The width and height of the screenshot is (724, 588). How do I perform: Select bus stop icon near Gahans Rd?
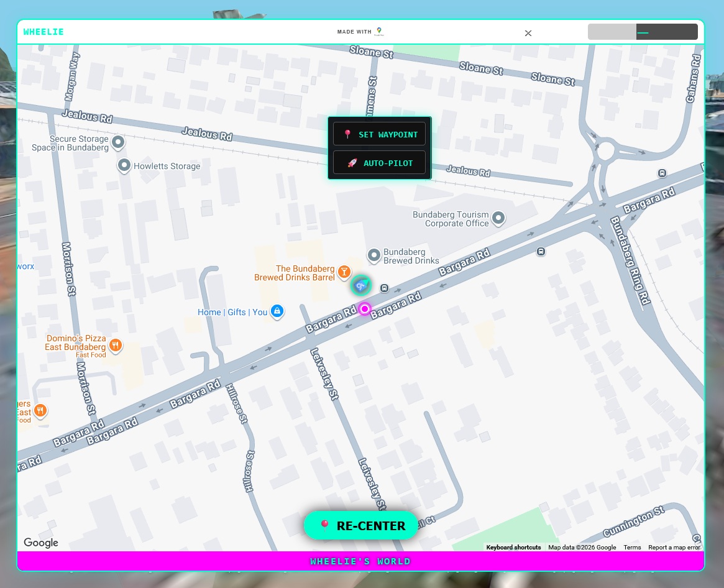coord(662,173)
